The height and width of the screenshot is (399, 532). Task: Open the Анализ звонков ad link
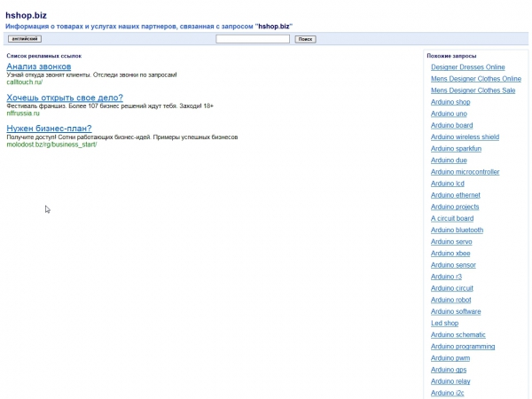(38, 66)
